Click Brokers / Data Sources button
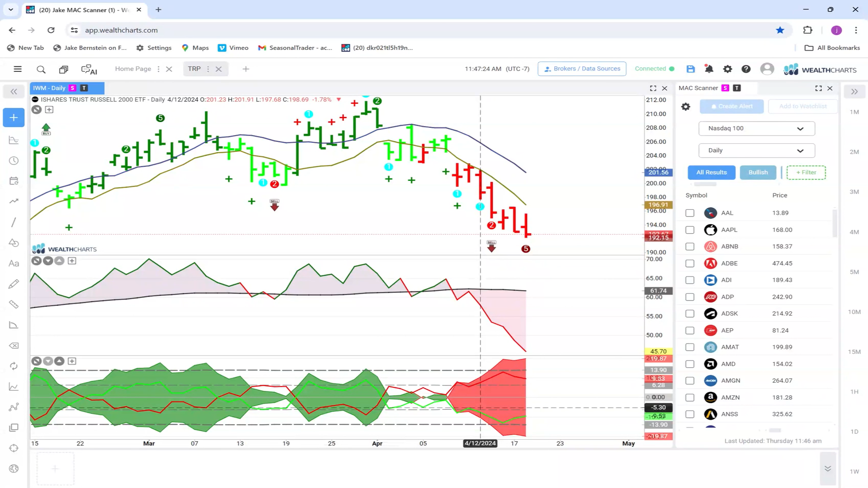868x488 pixels. click(582, 69)
